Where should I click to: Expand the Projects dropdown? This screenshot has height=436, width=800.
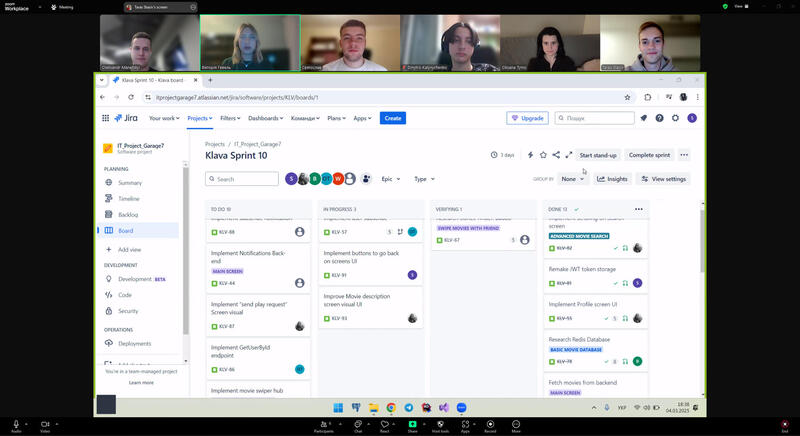pos(199,118)
